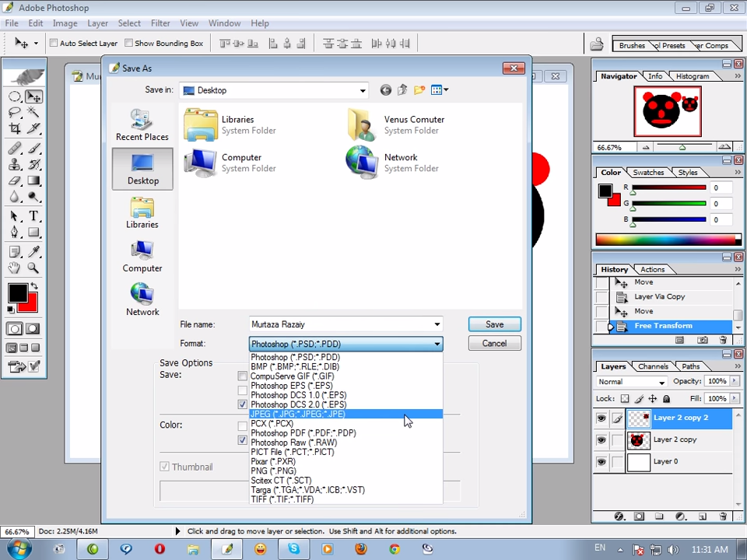This screenshot has height=560, width=747.
Task: Go back to last folder in Save As dialog
Action: (385, 90)
